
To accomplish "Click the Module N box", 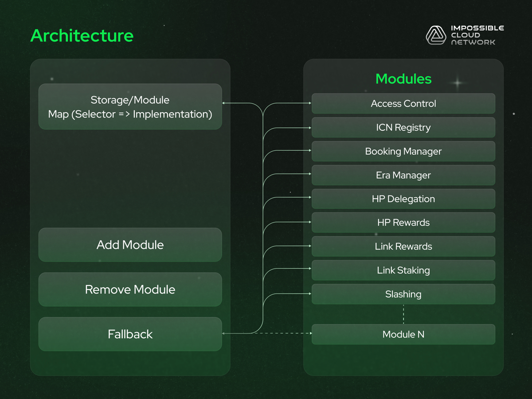I will (x=403, y=334).
